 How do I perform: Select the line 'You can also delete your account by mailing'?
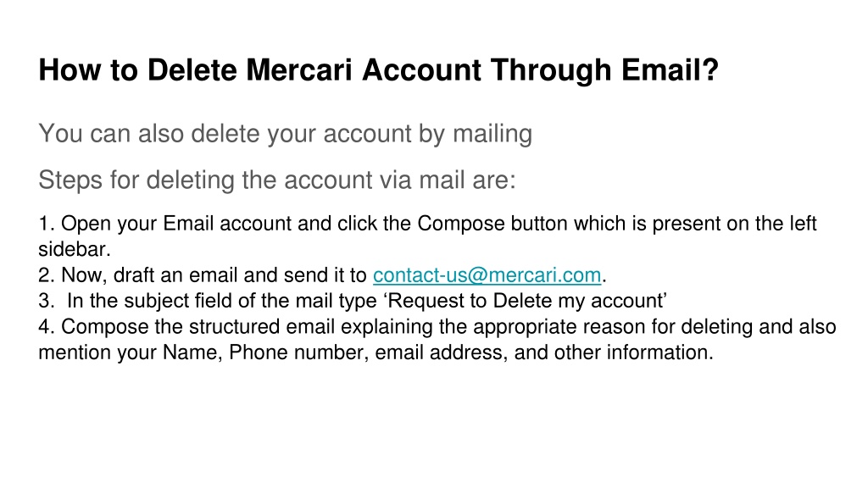[285, 135]
